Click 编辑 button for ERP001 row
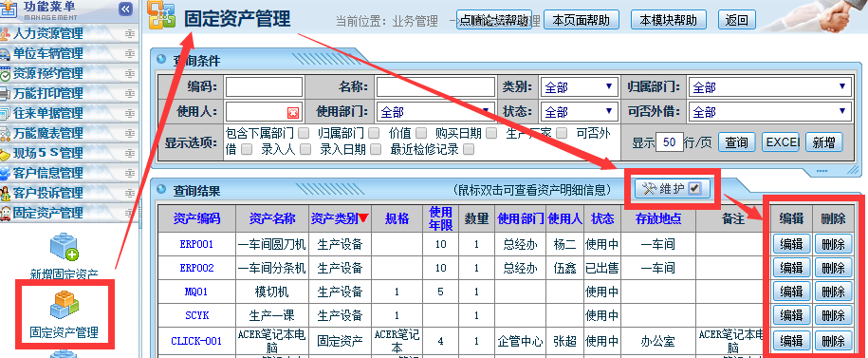 click(x=791, y=244)
